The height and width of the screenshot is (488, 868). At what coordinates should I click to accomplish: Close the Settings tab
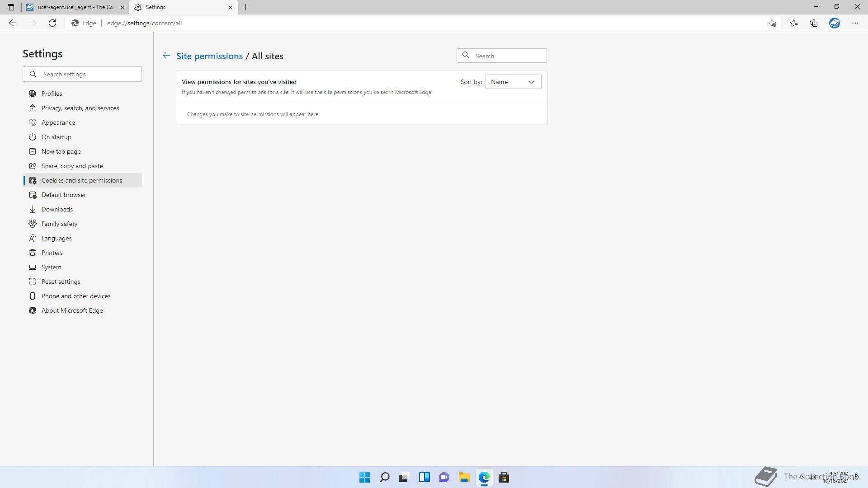coord(230,7)
